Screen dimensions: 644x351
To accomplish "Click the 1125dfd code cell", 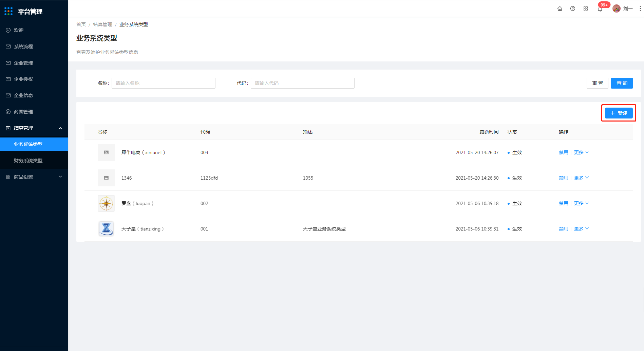I will pos(209,178).
